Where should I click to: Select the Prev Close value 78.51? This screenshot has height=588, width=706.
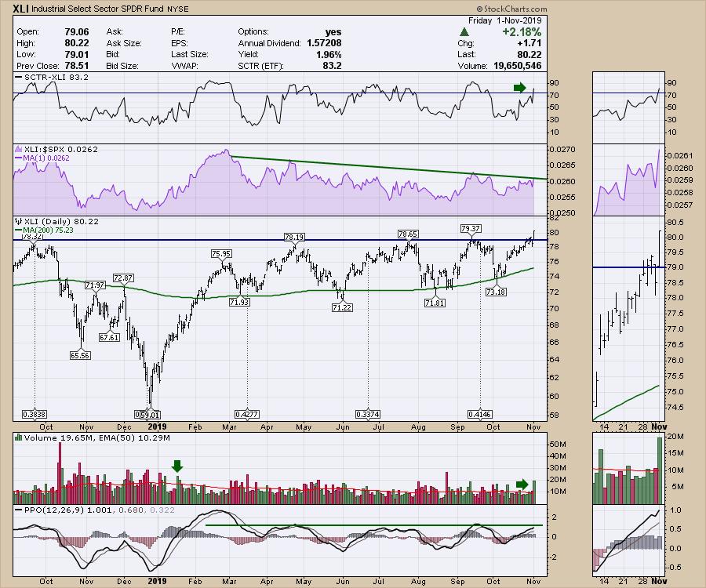77,66
